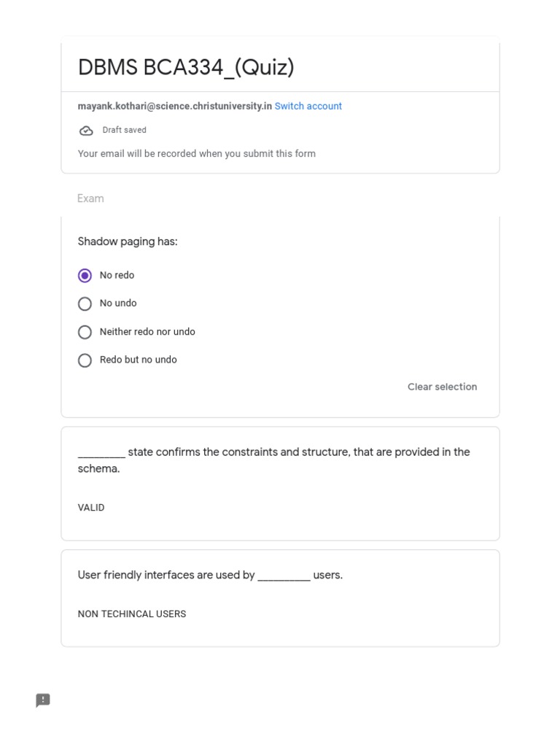Click the Switch account link
The height and width of the screenshot is (747, 560).
pos(308,107)
